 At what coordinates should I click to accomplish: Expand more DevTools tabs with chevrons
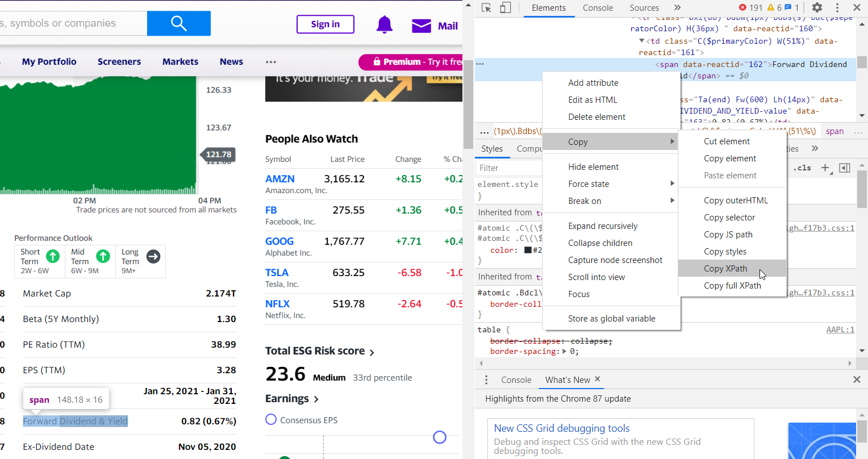[x=677, y=7]
